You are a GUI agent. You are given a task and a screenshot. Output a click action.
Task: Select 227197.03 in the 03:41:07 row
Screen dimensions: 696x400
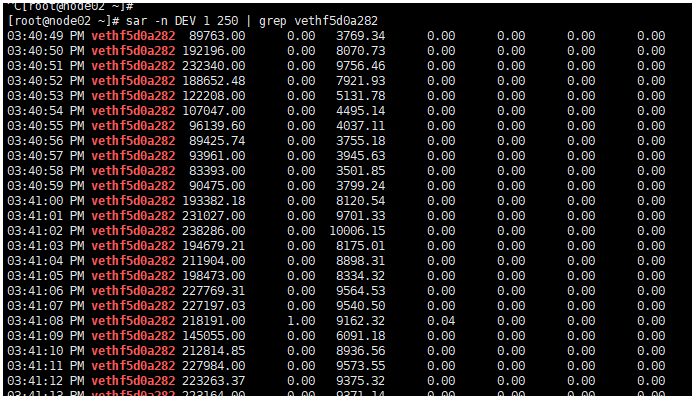tap(214, 306)
